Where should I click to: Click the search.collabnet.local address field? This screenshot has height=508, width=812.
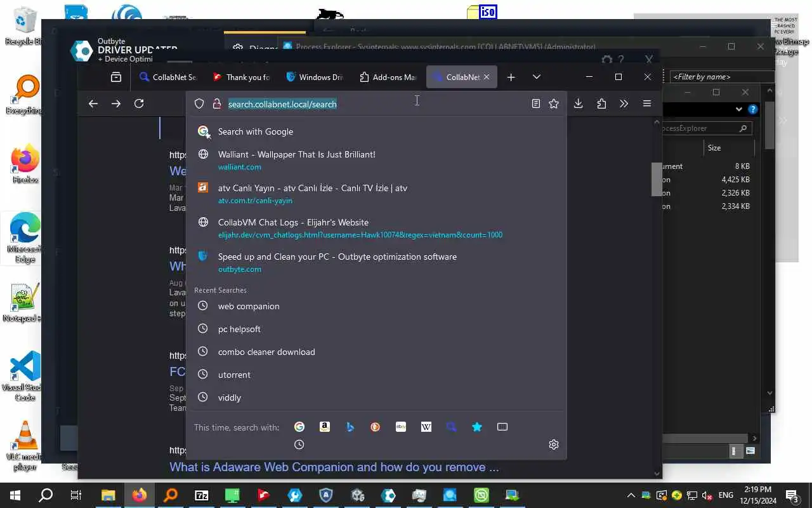pos(376,104)
